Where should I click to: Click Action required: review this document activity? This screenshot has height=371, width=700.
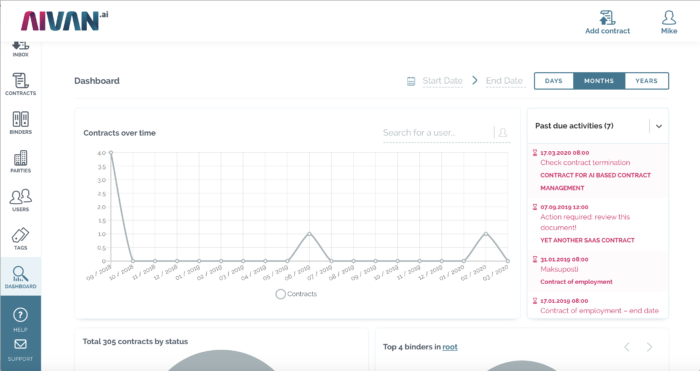(585, 222)
